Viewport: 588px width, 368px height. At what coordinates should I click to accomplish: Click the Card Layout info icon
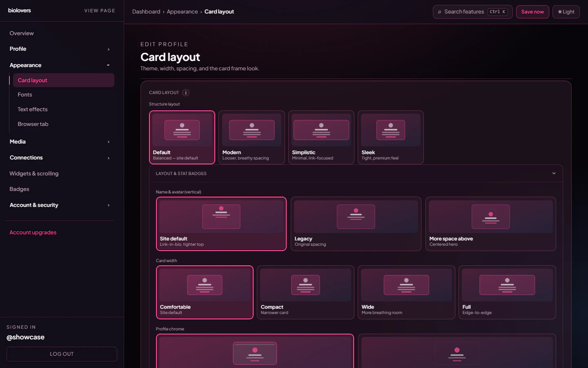(186, 93)
